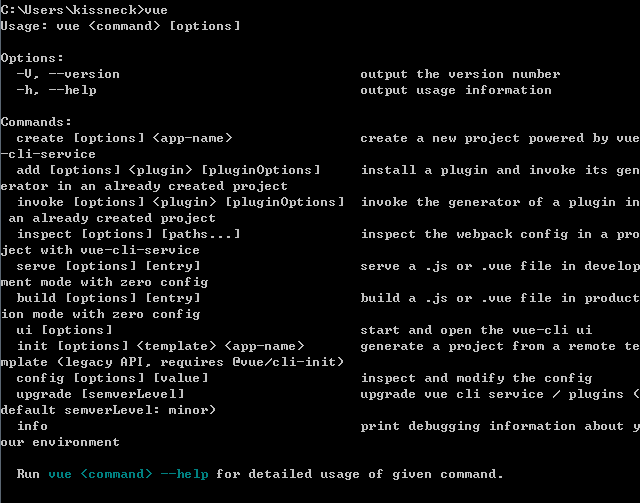Viewport: 640px width, 503px height.
Task: Click 'inspect and modify the config' description
Action: tap(476, 378)
